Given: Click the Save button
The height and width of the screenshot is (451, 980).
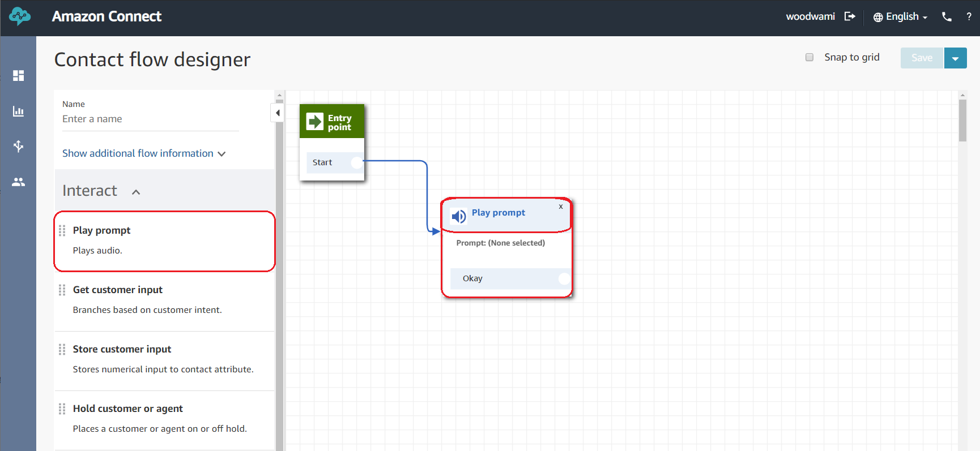Looking at the screenshot, I should (922, 58).
